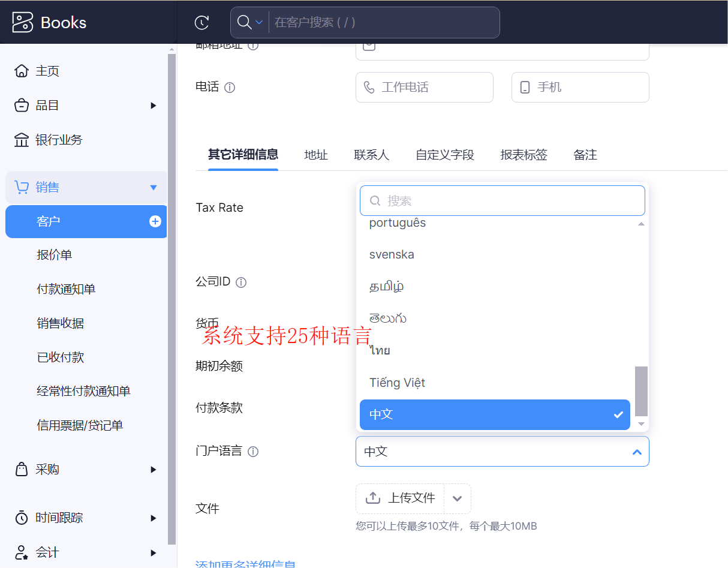Click the refresh icon in the top bar

point(201,22)
